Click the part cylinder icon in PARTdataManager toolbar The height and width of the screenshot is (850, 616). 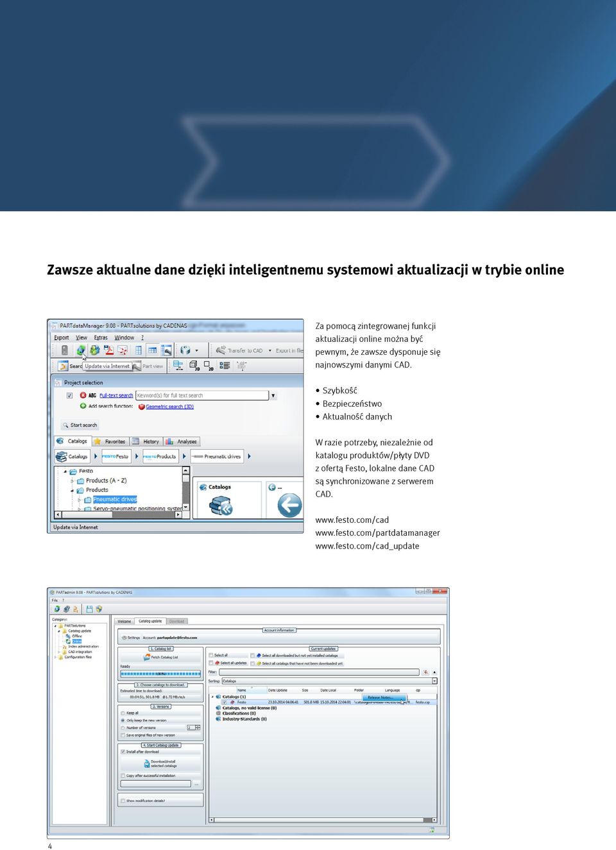185,350
